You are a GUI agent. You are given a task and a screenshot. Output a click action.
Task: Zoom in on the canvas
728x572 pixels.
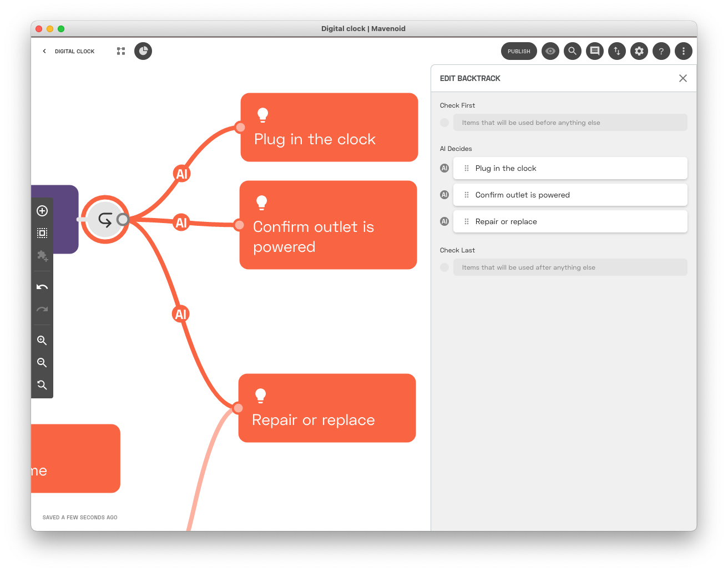42,341
